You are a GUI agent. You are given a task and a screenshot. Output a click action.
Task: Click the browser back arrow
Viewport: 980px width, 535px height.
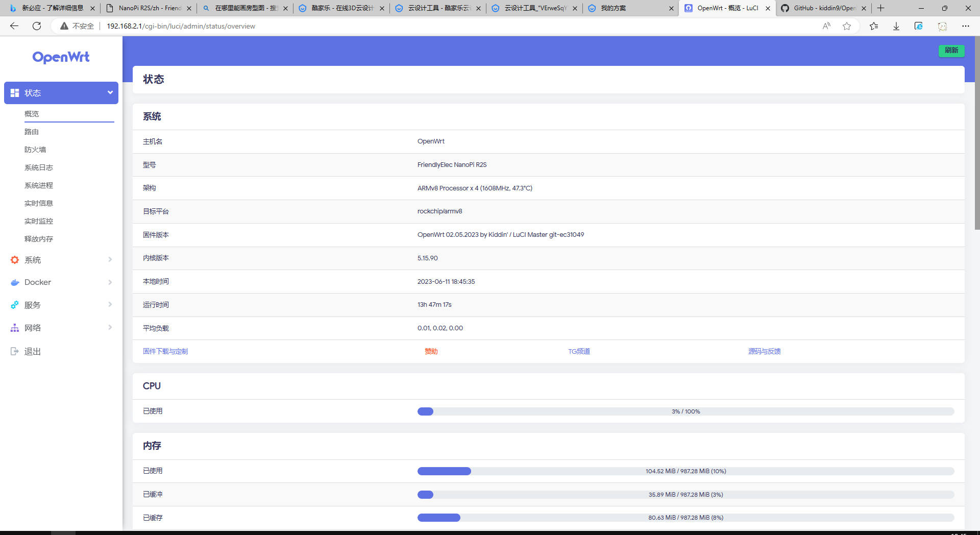14,26
